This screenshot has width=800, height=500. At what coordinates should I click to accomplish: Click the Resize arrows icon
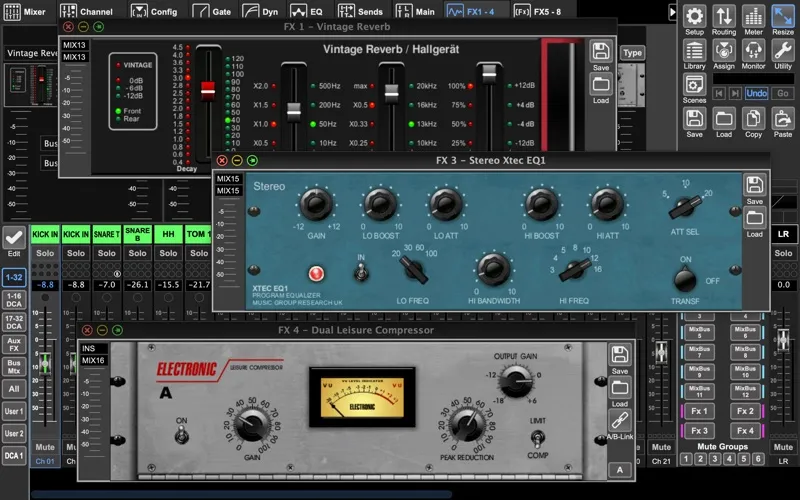[783, 16]
